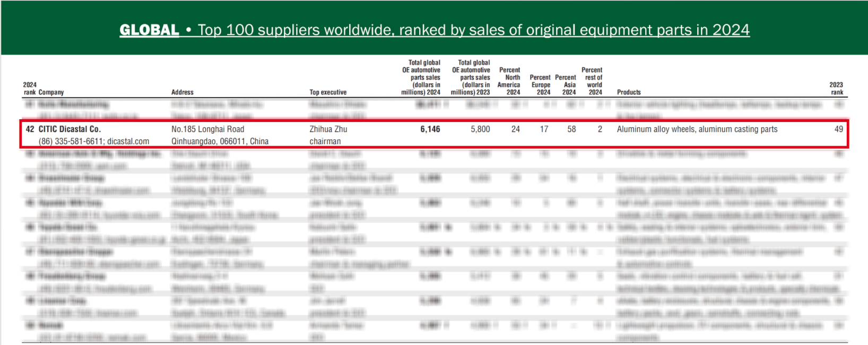868x345 pixels.
Task: Click the dicastal.com contact line
Action: pos(93,141)
